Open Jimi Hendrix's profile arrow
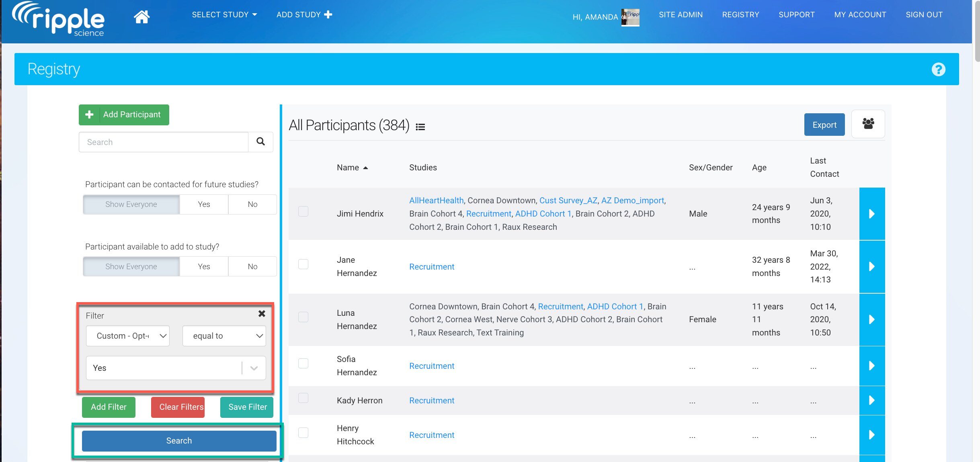 (x=871, y=214)
